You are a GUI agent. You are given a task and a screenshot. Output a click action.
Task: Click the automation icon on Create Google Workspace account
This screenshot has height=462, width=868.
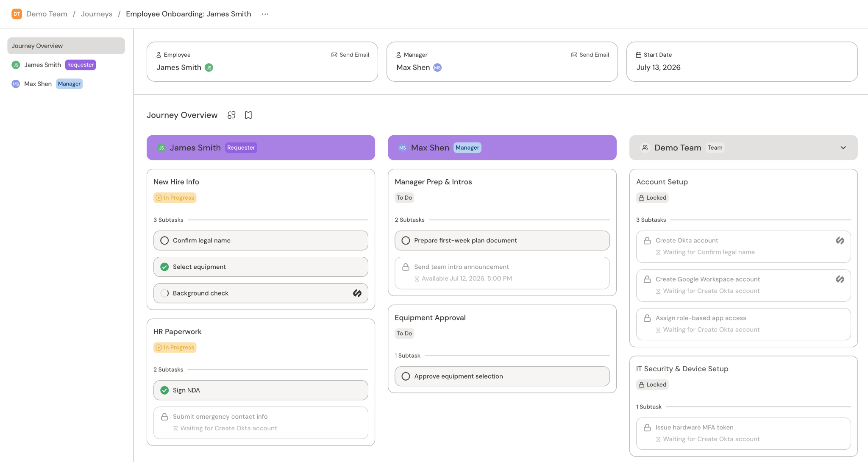point(840,279)
